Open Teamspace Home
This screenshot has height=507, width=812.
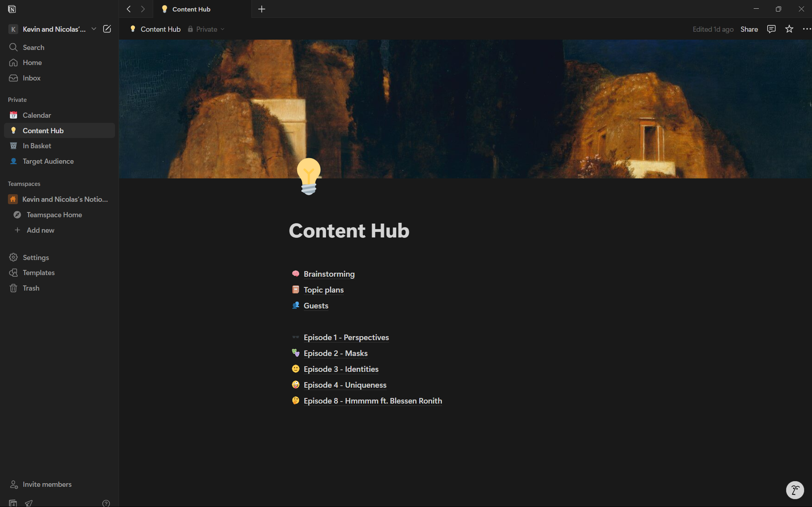pos(60,215)
